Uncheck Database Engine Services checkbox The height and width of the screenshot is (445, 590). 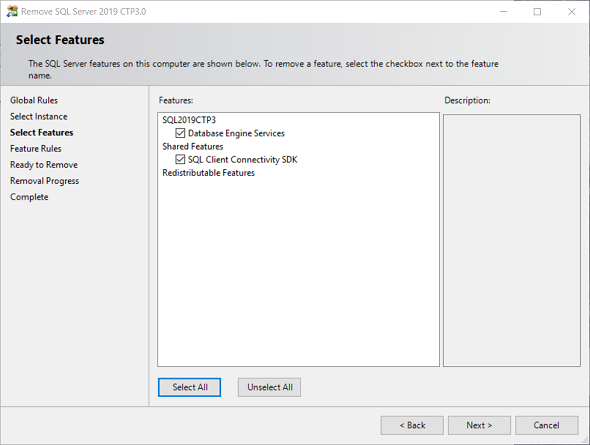180,133
